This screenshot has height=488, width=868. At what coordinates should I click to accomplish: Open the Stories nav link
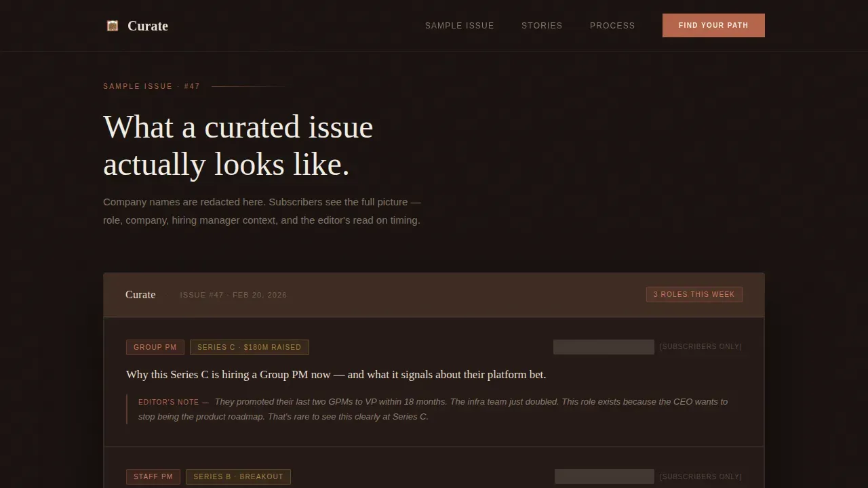click(542, 26)
